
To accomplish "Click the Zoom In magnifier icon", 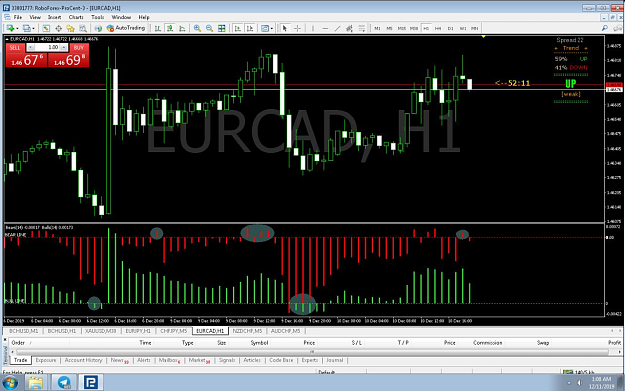I will tap(197, 28).
